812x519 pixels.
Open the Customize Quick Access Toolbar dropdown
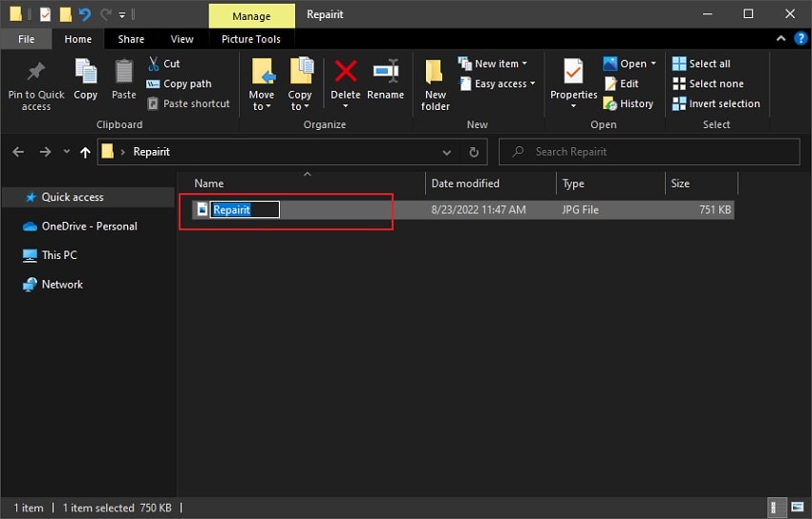pyautogui.click(x=122, y=15)
